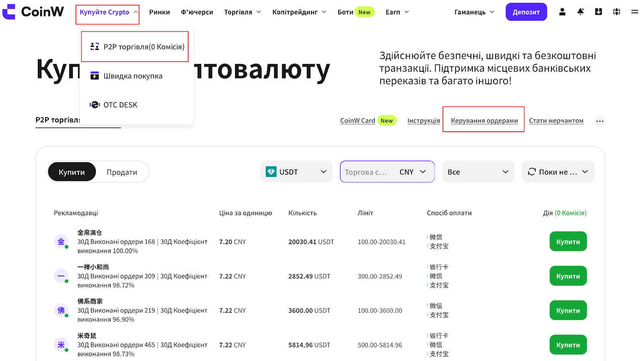Open the CoinW Card link
644x361 pixels.
[x=357, y=120]
